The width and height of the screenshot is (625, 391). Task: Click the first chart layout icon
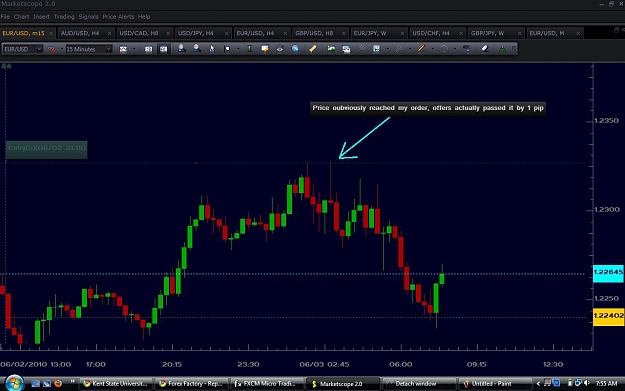[x=148, y=49]
